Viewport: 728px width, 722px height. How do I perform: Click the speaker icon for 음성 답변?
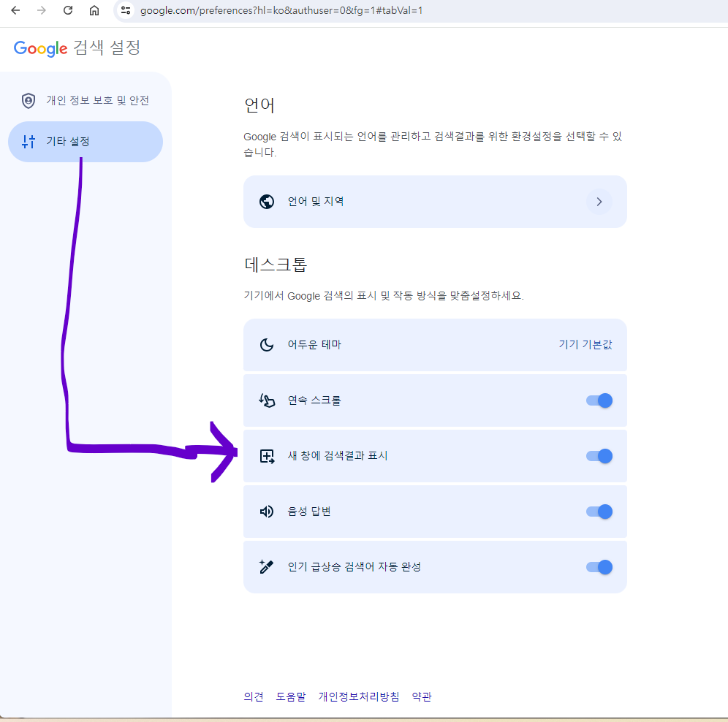pyautogui.click(x=267, y=512)
